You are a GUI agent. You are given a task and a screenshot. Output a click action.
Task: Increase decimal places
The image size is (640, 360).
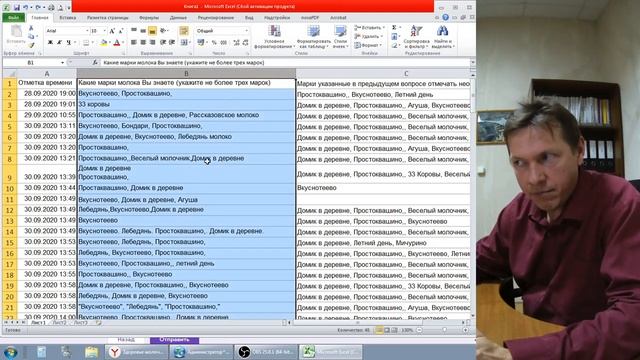tap(236, 42)
